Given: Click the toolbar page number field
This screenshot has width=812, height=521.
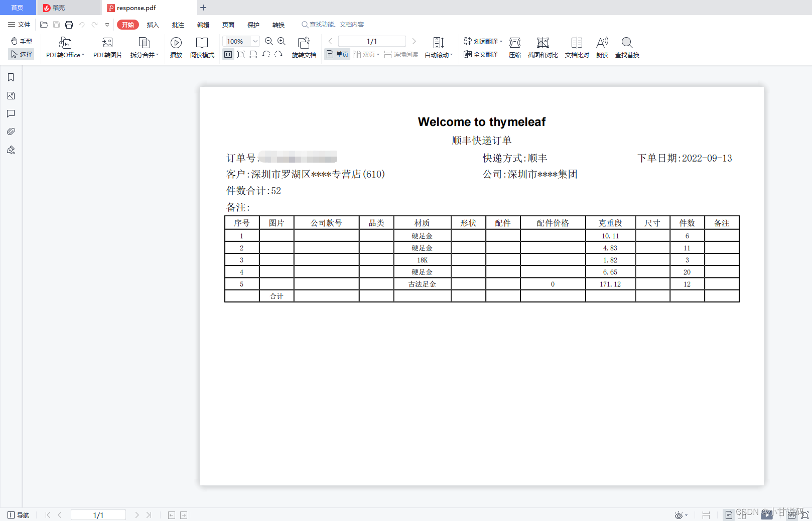Looking at the screenshot, I should coord(371,41).
